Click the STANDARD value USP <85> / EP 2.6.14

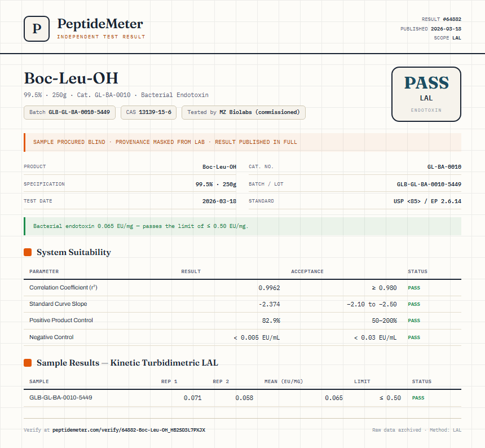[427, 201]
